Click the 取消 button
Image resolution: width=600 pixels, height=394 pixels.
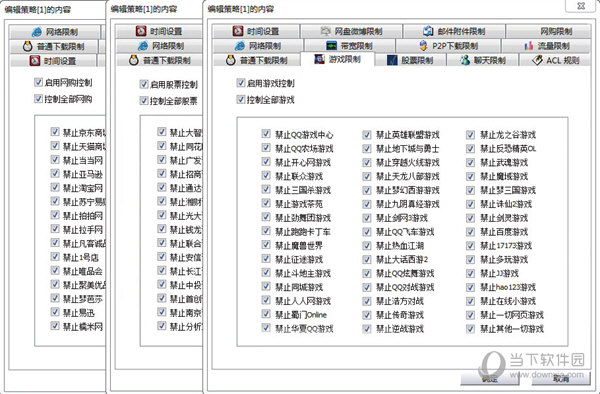(x=561, y=379)
